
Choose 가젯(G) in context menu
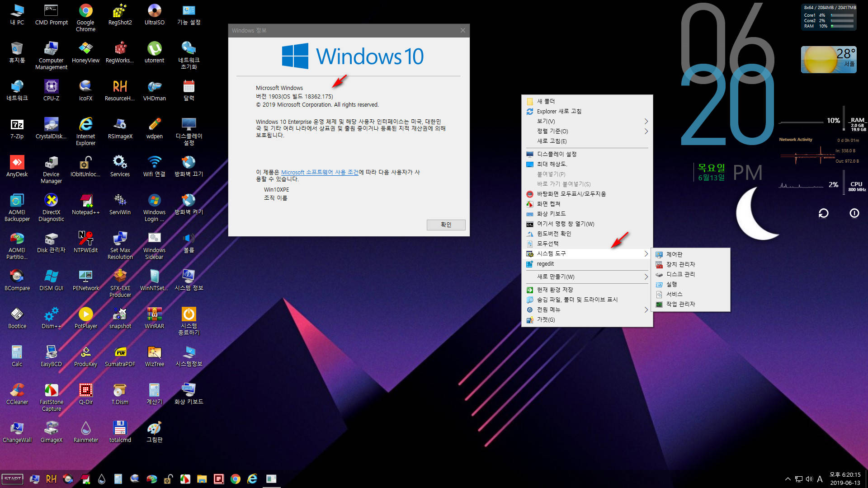[587, 319]
